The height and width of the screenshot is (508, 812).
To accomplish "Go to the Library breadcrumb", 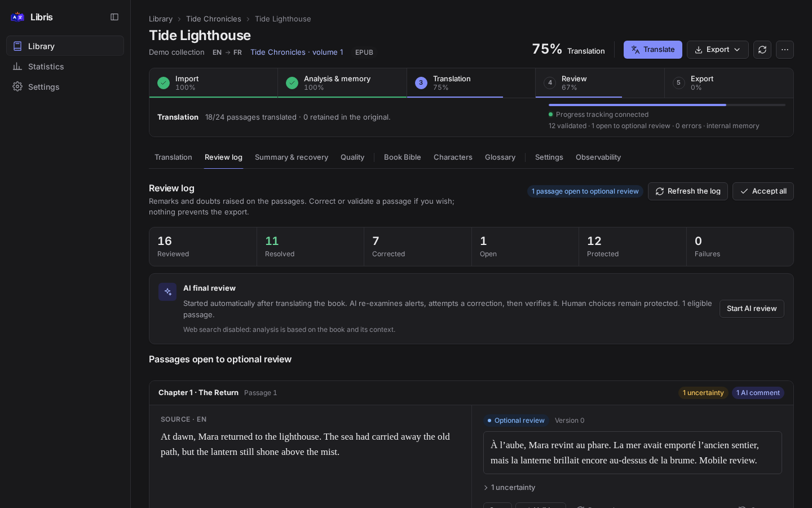I will click(x=161, y=19).
